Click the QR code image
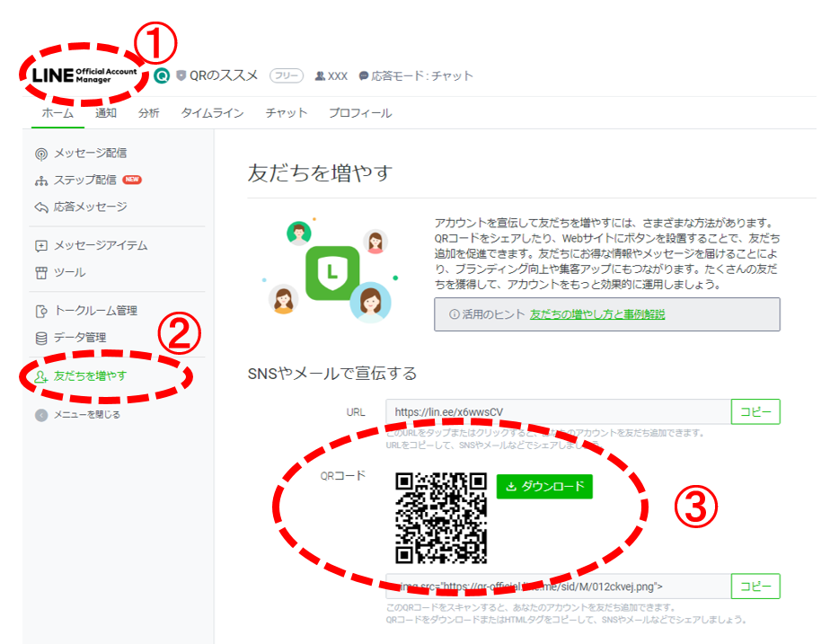The height and width of the screenshot is (644, 830). (441, 518)
